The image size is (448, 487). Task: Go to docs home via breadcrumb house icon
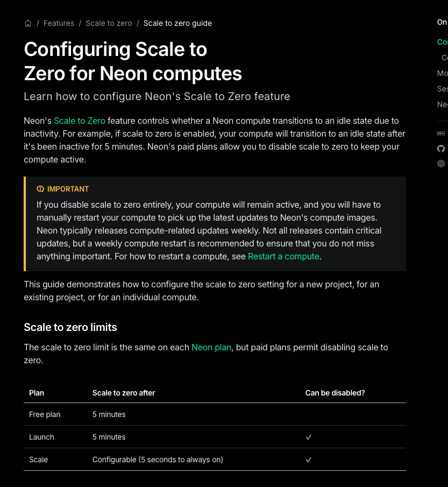click(x=28, y=23)
